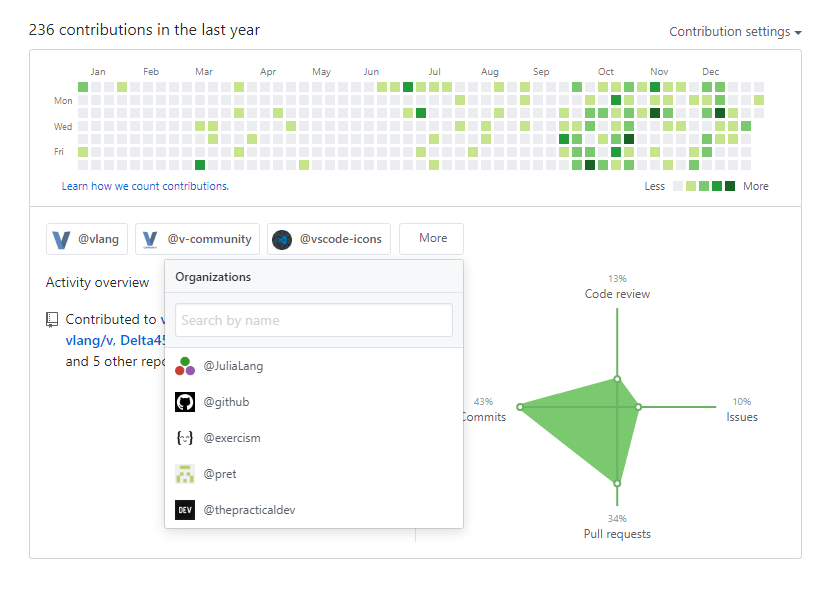Click the Commits data point on radar chart
820x589 pixels.
(520, 406)
